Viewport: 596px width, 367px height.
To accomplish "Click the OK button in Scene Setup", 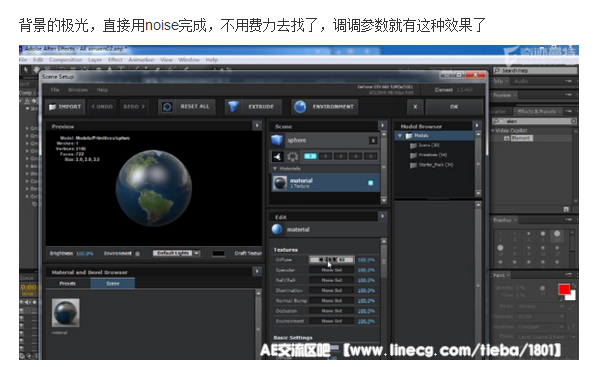I will 454,107.
